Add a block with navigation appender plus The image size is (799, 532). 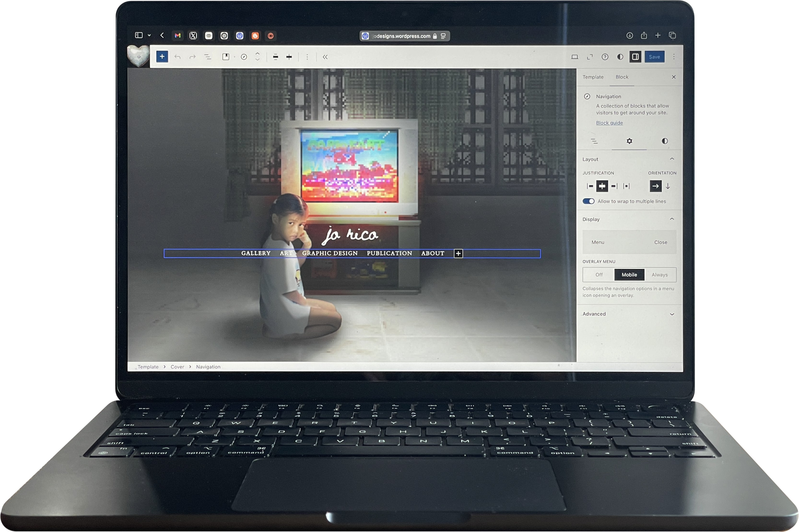pos(458,254)
